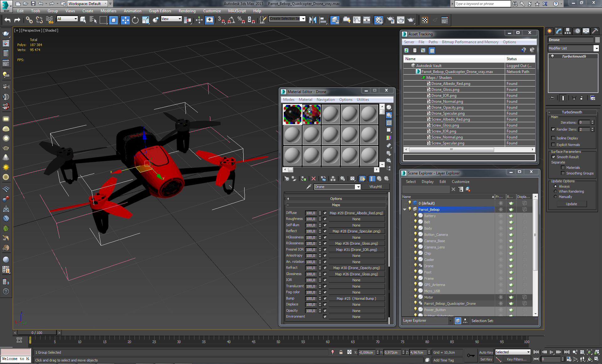Disable the Smooth Result checkbox

[x=553, y=157]
